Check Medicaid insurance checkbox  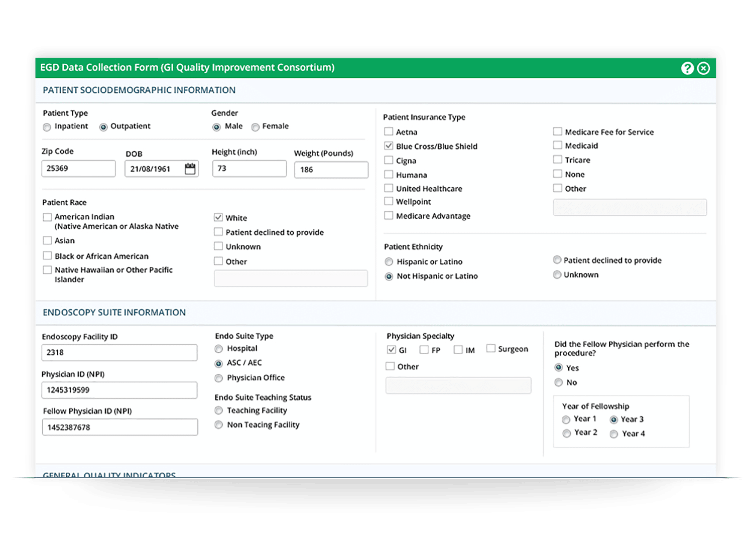coord(557,145)
